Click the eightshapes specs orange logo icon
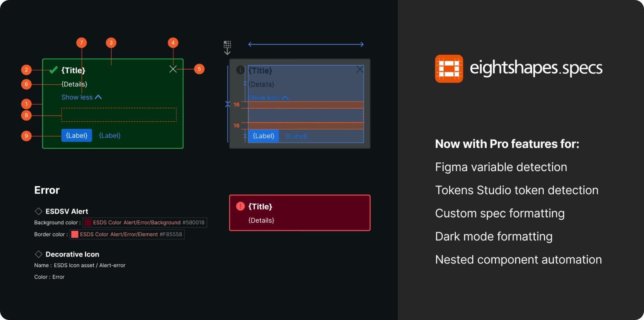 (x=449, y=69)
